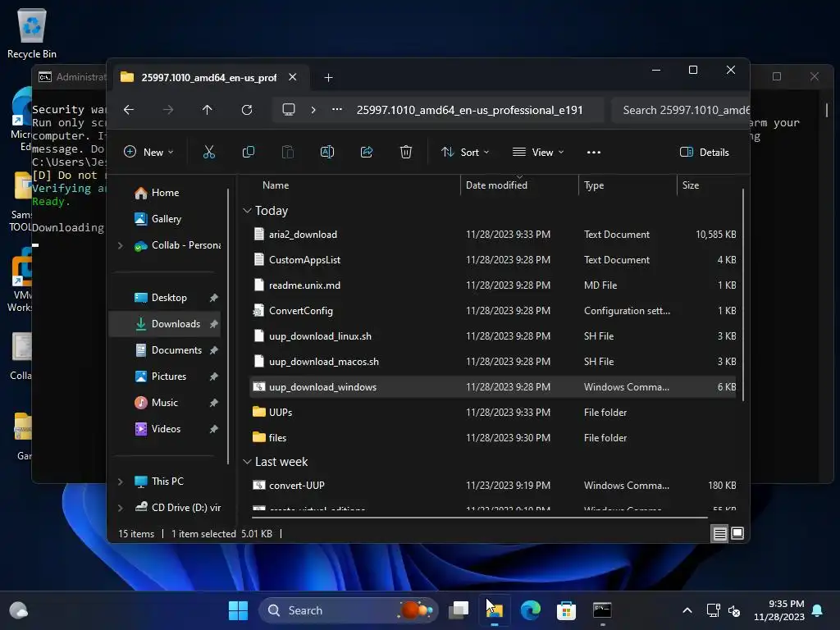The image size is (840, 630).
Task: Go up one folder level
Action: [x=208, y=110]
